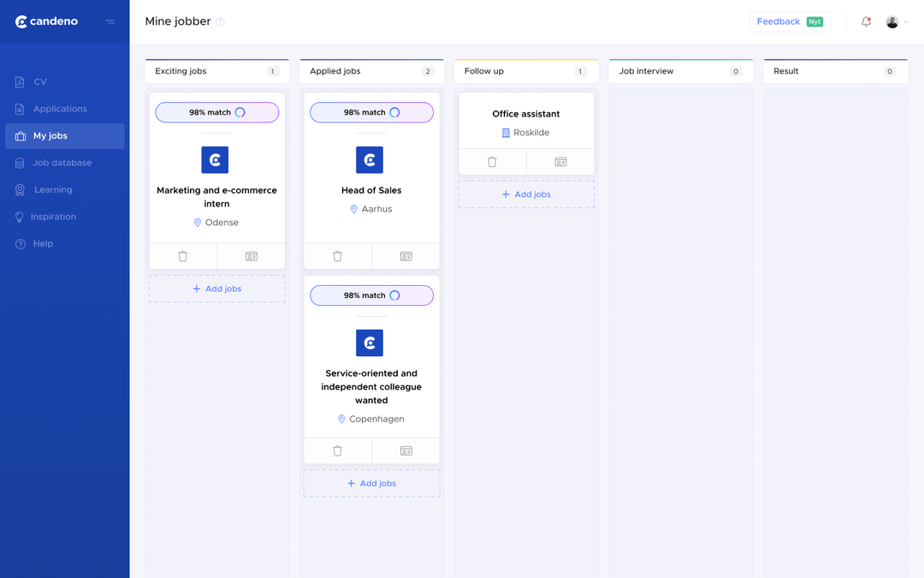The image size is (924, 578).
Task: Open application details for the Service-oriented colleague job
Action: tap(406, 450)
